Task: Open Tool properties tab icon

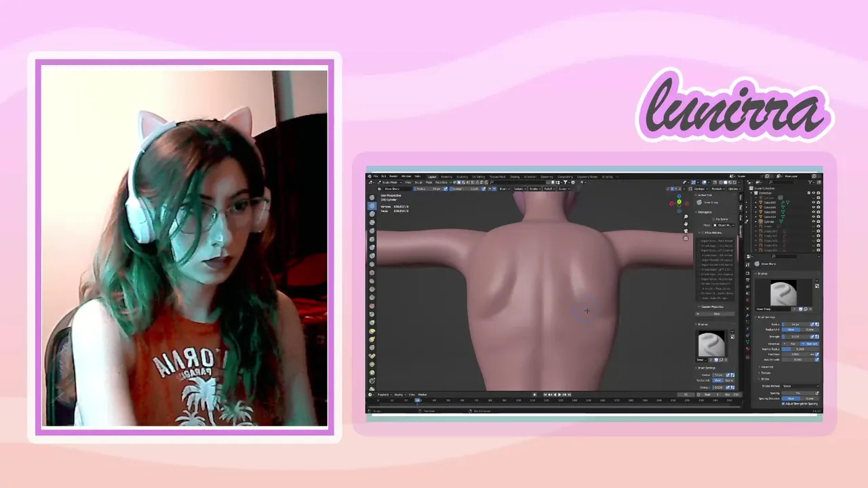Action: [748, 264]
